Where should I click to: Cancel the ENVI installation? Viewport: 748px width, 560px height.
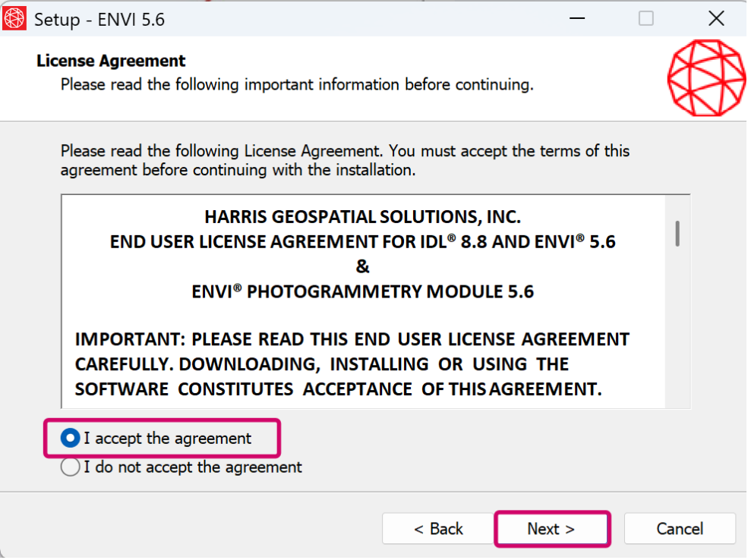[x=680, y=529]
